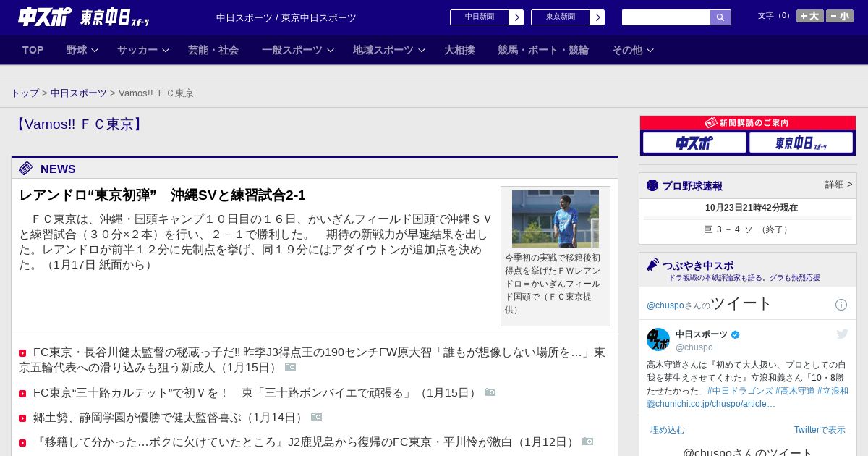Viewport: 868px width, 456px height.
Task: Open the プロ野球速報 heading link
Action: click(x=692, y=186)
